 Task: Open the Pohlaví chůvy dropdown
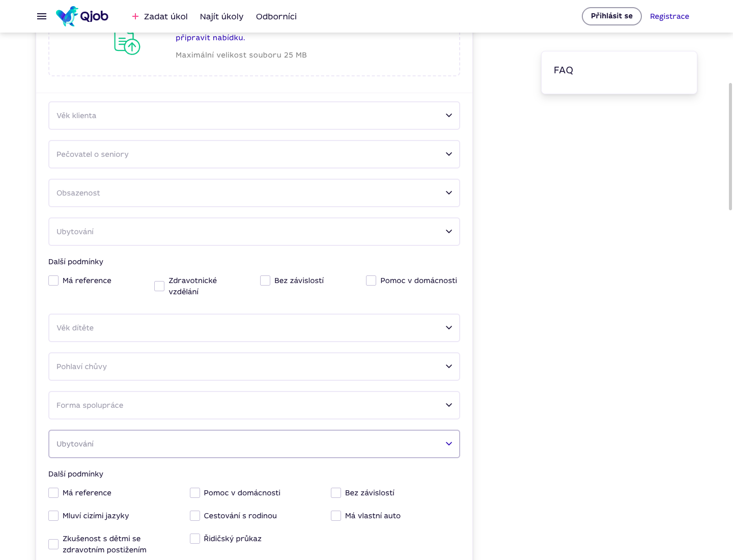coord(254,367)
